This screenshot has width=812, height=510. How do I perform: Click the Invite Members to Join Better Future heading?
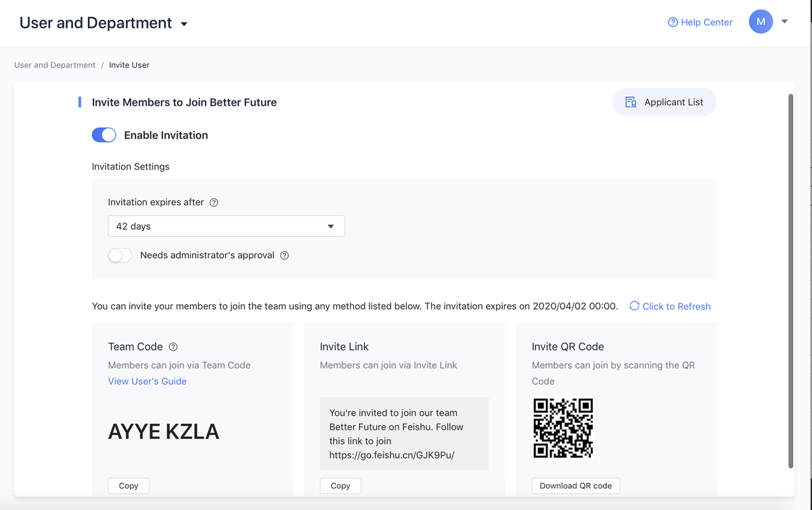pyautogui.click(x=184, y=102)
